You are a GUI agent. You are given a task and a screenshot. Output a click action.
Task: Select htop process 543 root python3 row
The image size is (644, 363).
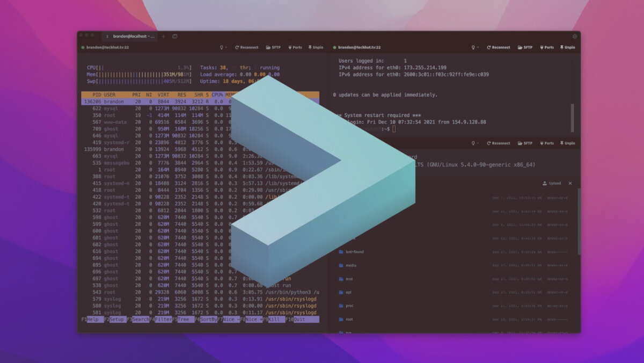tap(200, 292)
